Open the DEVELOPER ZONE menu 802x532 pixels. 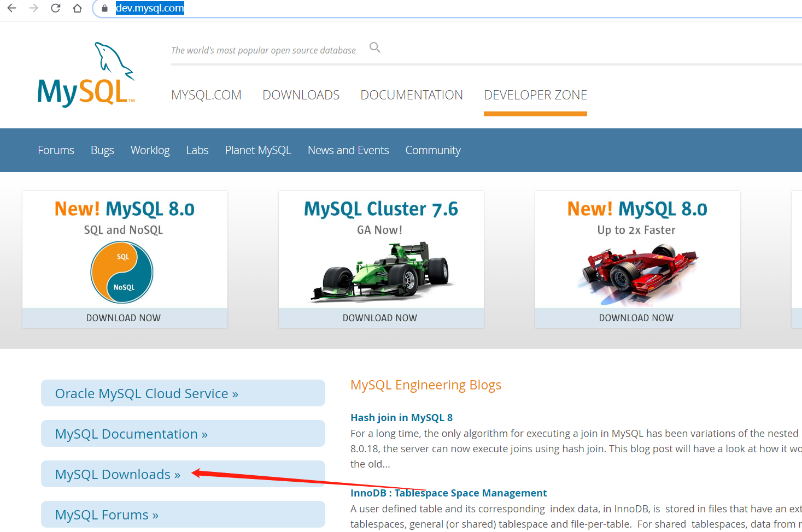535,94
